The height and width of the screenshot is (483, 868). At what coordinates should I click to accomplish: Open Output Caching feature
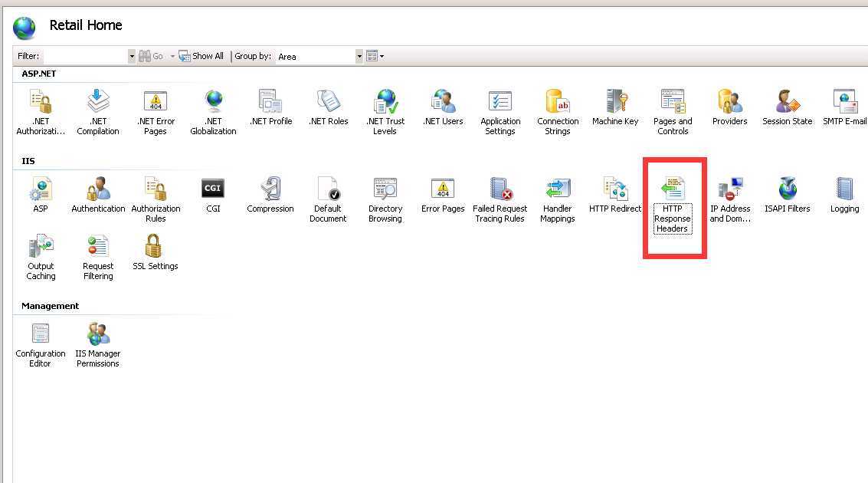coord(41,258)
